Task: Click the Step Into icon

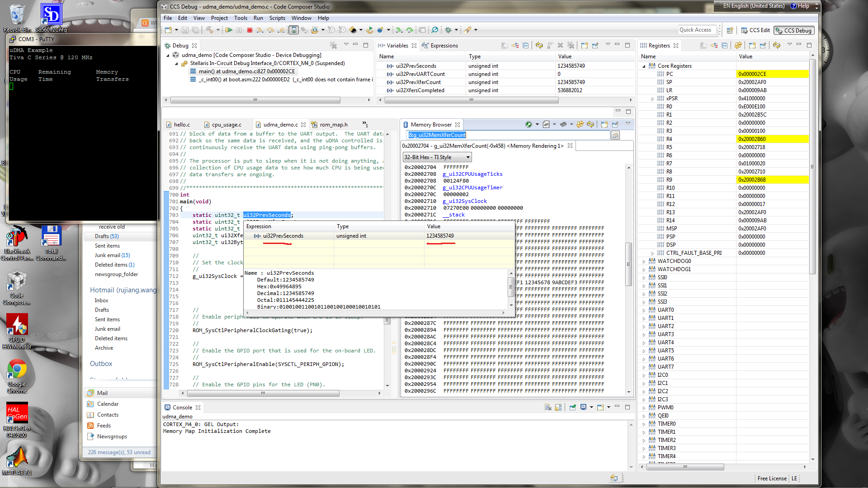Action: click(x=260, y=30)
